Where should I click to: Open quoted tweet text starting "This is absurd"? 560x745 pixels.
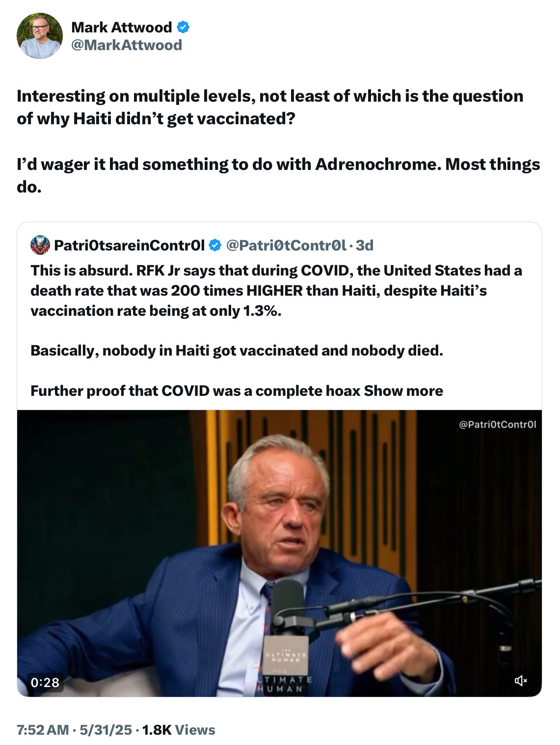(x=276, y=290)
